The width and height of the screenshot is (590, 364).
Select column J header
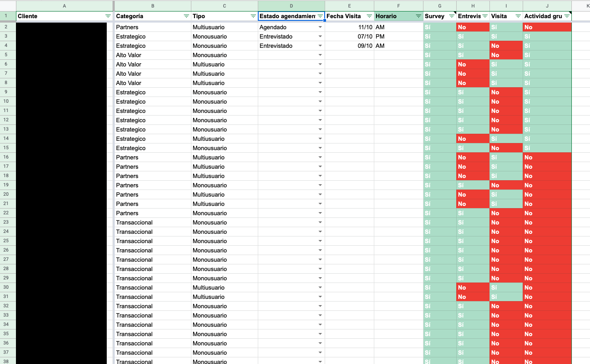click(x=547, y=6)
